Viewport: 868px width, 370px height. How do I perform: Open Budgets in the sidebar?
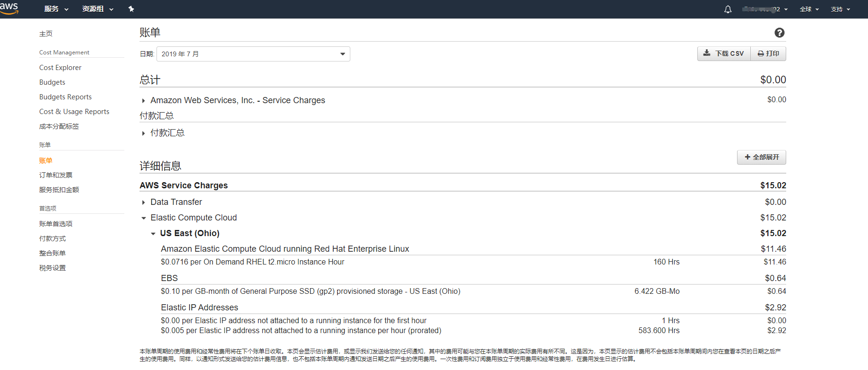coord(52,82)
